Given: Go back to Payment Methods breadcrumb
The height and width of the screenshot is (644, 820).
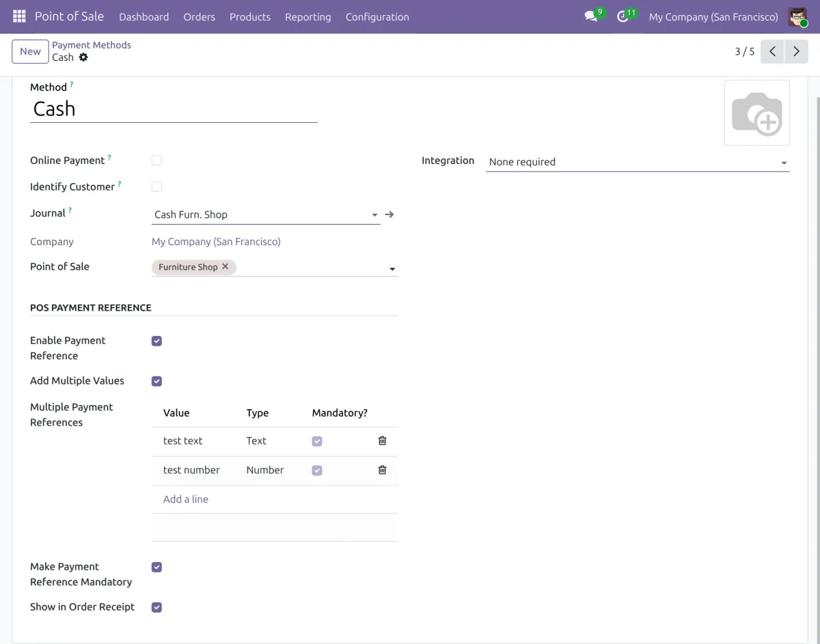Looking at the screenshot, I should (x=92, y=45).
